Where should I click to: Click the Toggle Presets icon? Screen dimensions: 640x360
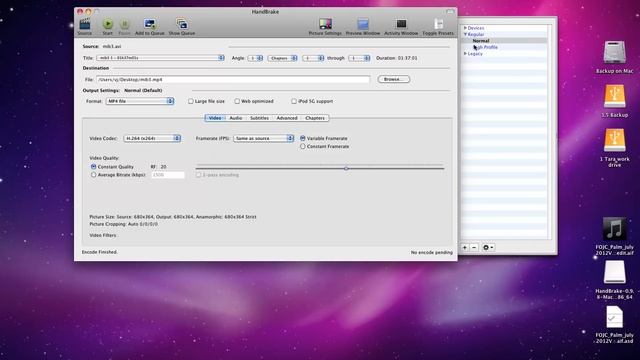click(438, 24)
